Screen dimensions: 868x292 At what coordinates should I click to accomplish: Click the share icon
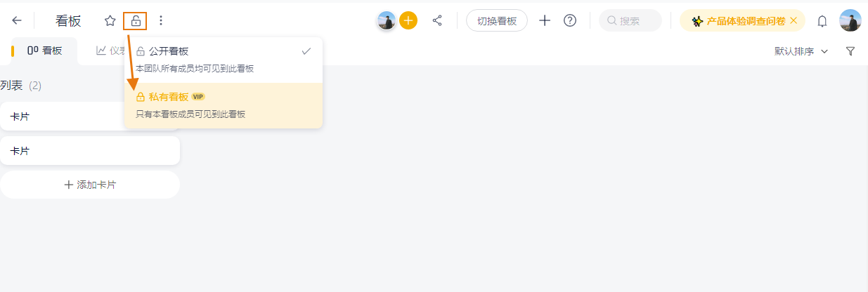click(x=437, y=21)
